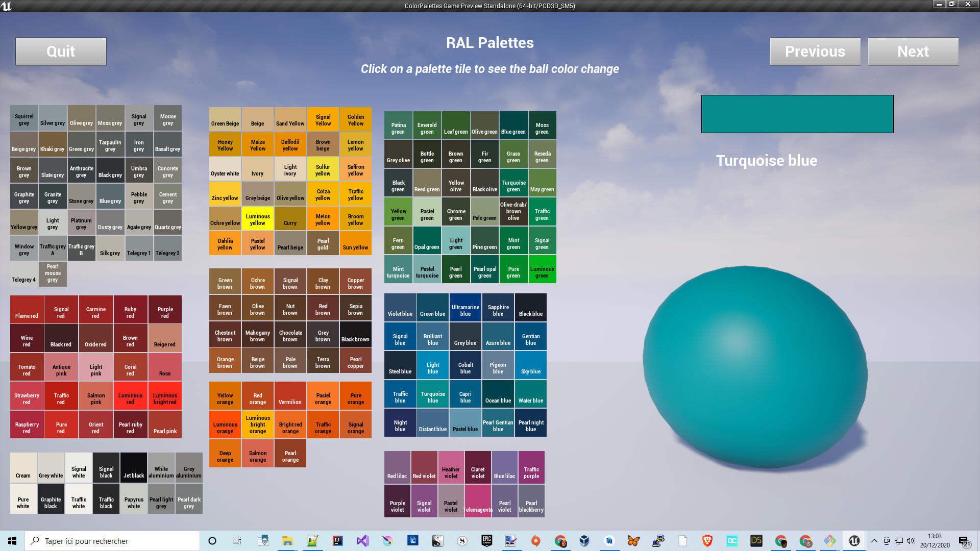The width and height of the screenshot is (980, 551).
Task: Click the Windows Start button
Action: pyautogui.click(x=12, y=541)
